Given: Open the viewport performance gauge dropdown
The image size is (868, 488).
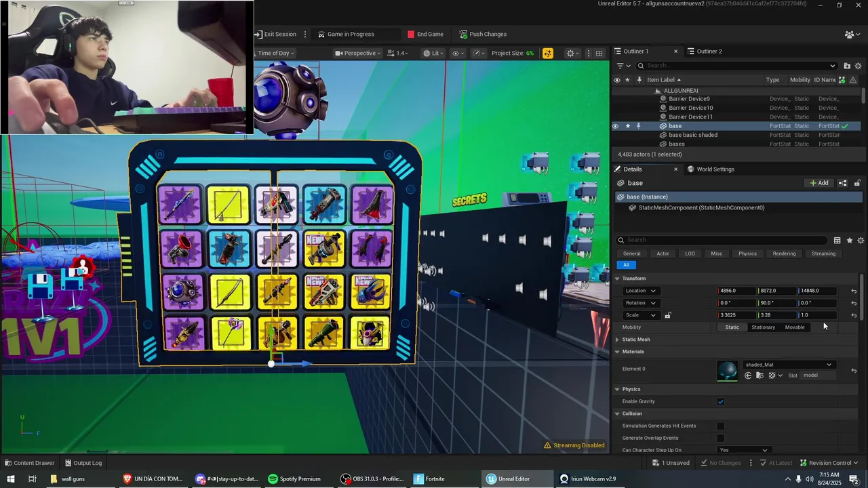Looking at the screenshot, I should pos(479,53).
